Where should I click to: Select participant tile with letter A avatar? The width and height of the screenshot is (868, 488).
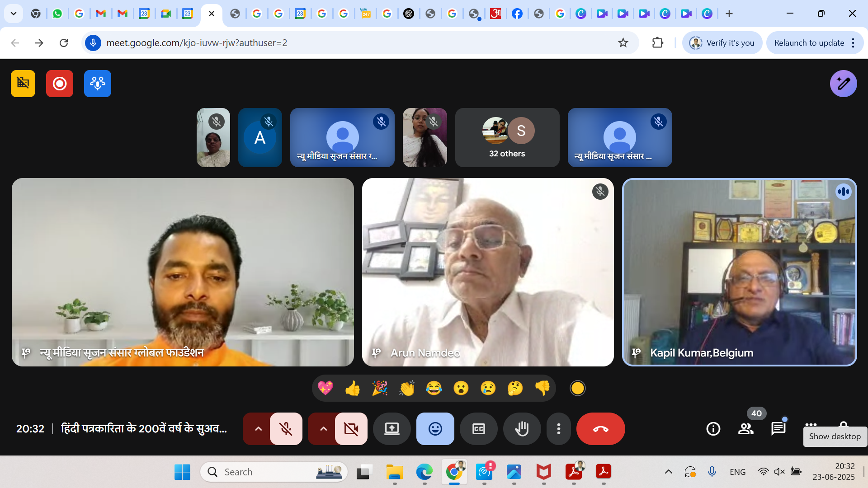pyautogui.click(x=260, y=138)
